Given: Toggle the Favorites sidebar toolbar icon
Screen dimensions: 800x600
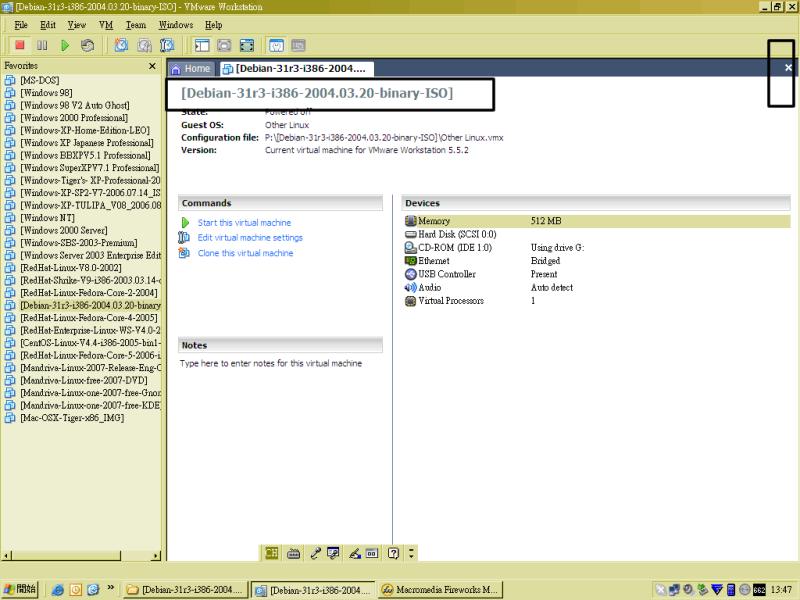Looking at the screenshot, I should tap(202, 45).
